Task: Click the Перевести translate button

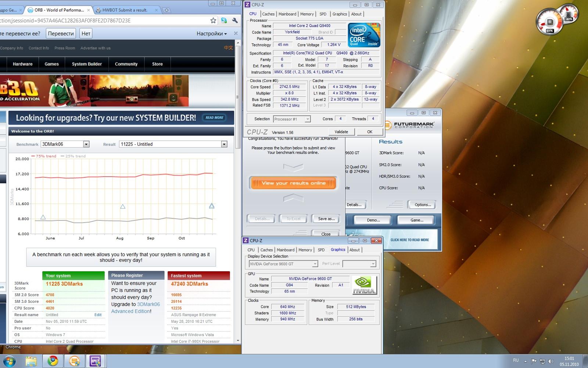Action: pos(61,33)
